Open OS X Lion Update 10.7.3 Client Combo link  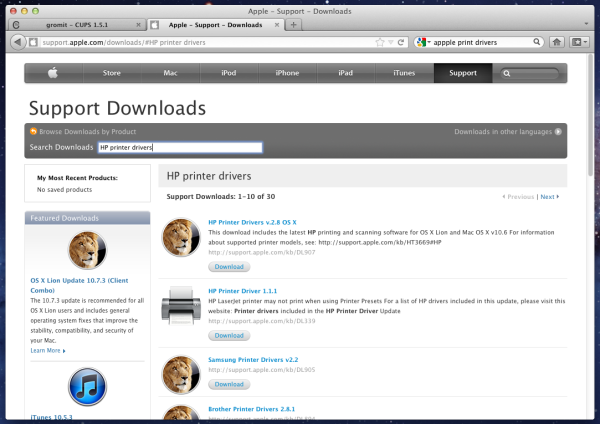pos(79,285)
